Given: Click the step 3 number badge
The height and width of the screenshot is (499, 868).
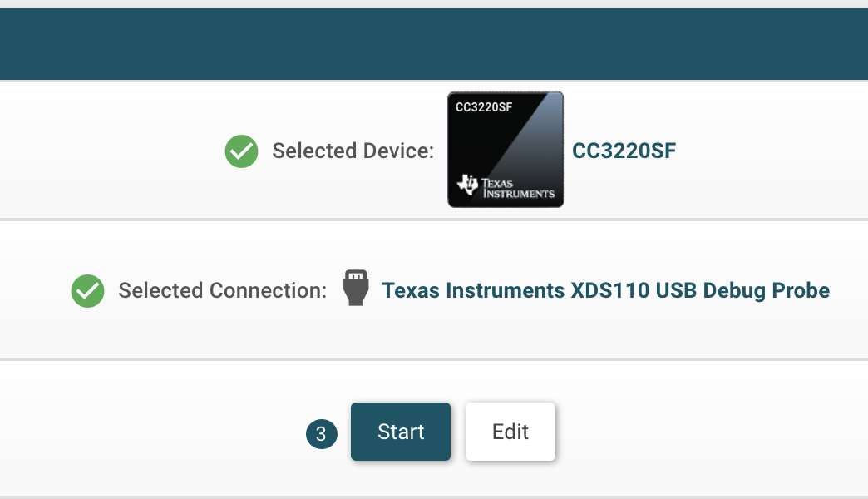Looking at the screenshot, I should coord(322,433).
